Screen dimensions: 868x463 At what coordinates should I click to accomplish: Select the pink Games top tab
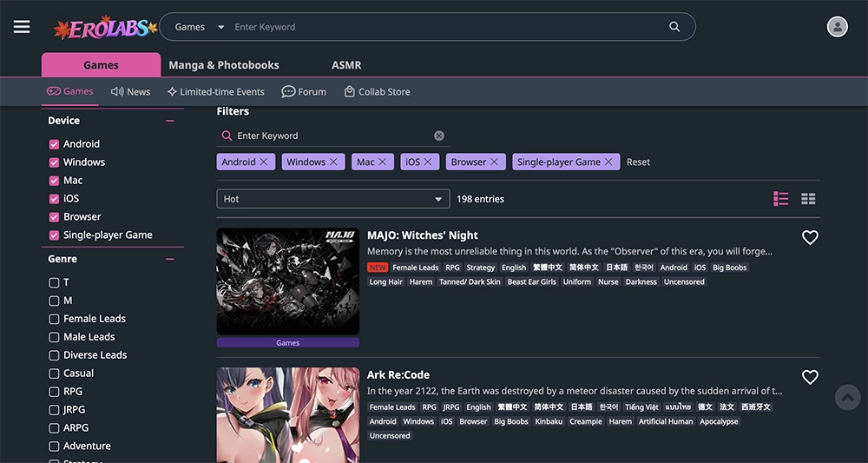point(101,65)
